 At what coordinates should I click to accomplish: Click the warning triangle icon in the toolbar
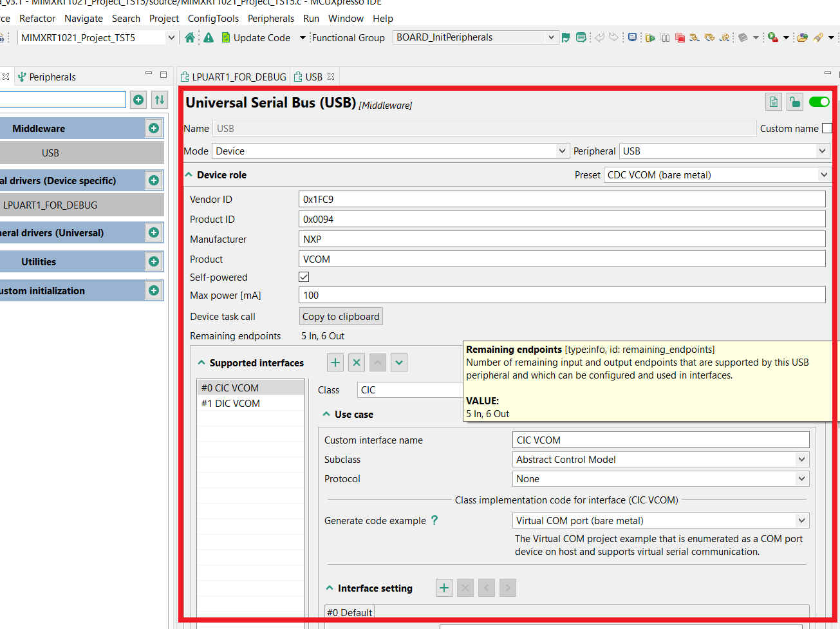(x=209, y=37)
